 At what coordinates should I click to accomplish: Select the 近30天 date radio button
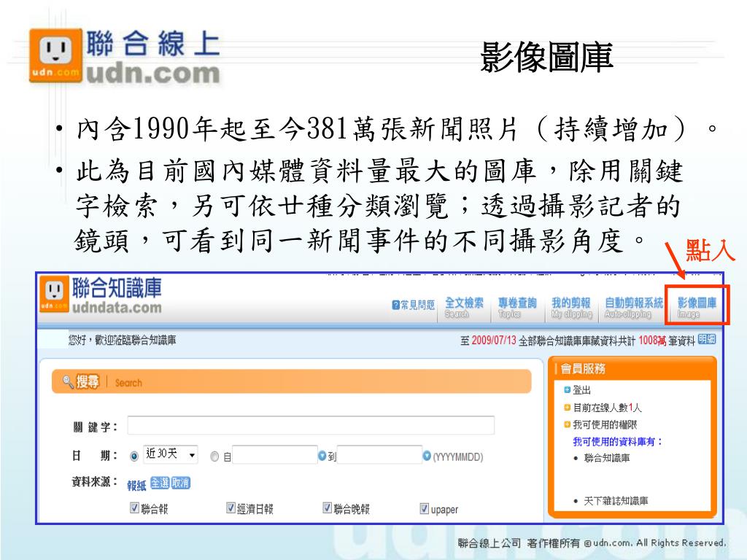click(x=134, y=456)
